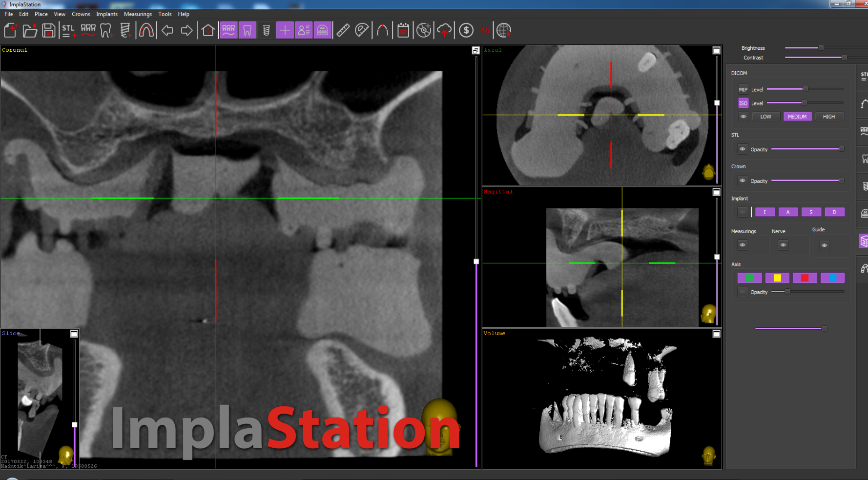
Task: Click the red 46 toolbar indicator
Action: [x=484, y=30]
